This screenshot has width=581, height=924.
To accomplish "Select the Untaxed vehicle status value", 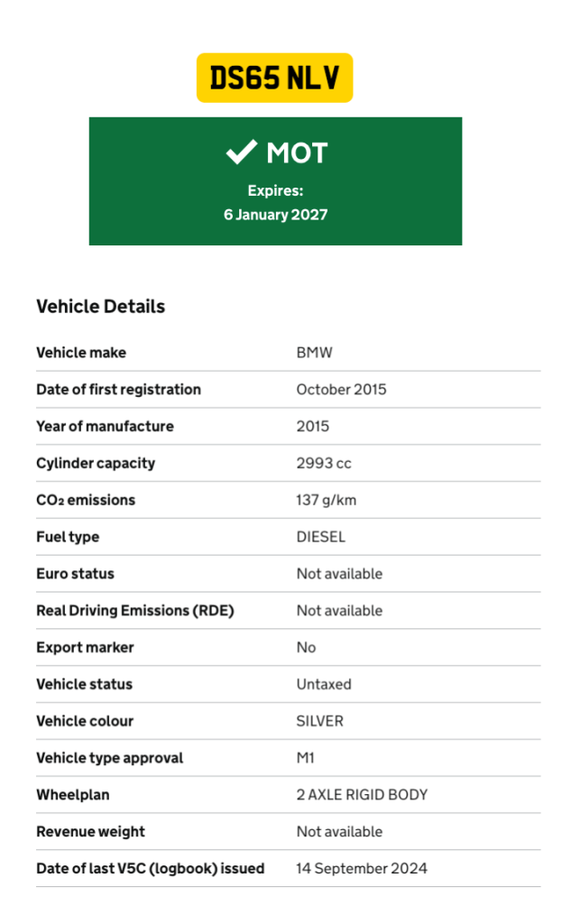I will pyautogui.click(x=324, y=685).
